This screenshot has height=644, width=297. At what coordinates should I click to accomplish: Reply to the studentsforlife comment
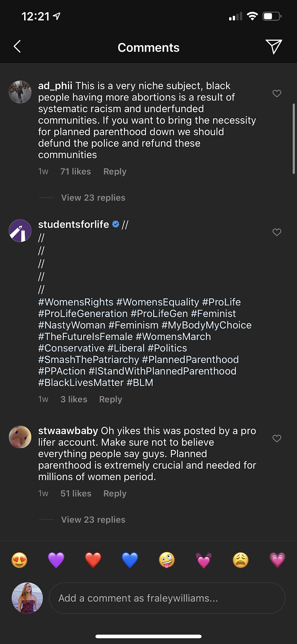[x=111, y=399]
